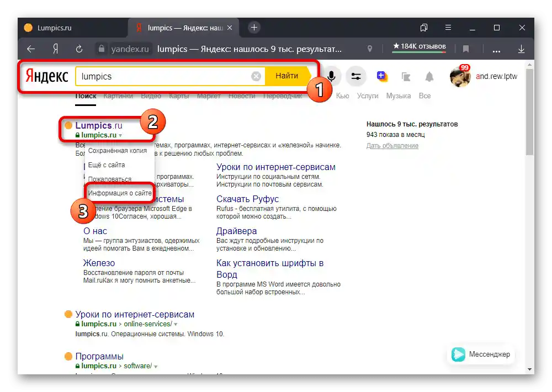Open search settings sliders icon
This screenshot has width=552, height=392.
click(x=356, y=76)
